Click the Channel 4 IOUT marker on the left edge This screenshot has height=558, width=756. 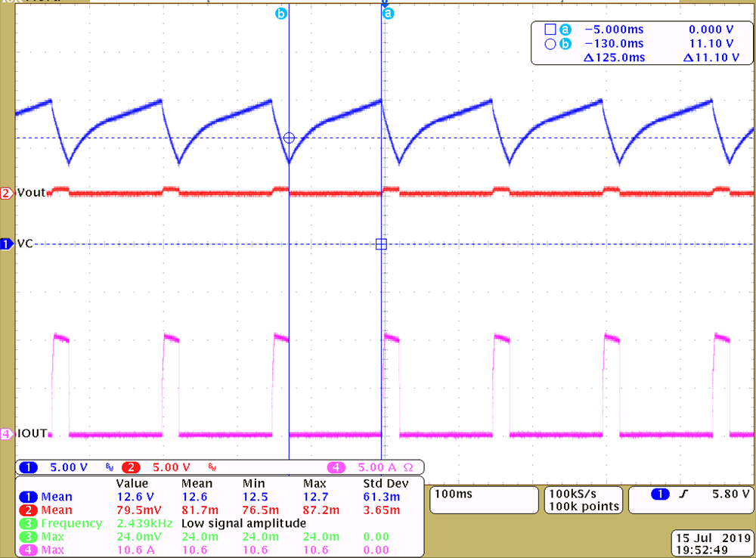point(8,434)
